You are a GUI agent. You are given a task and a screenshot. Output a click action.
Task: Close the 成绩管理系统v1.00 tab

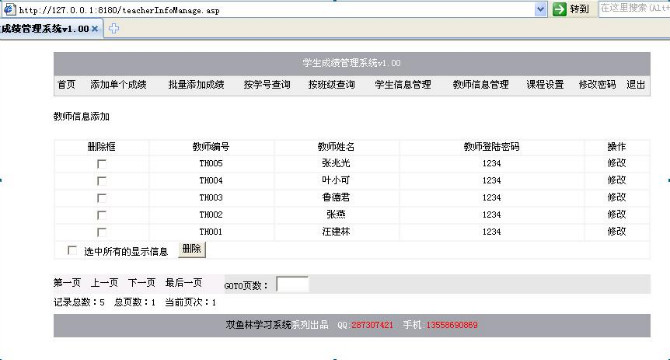pos(95,29)
